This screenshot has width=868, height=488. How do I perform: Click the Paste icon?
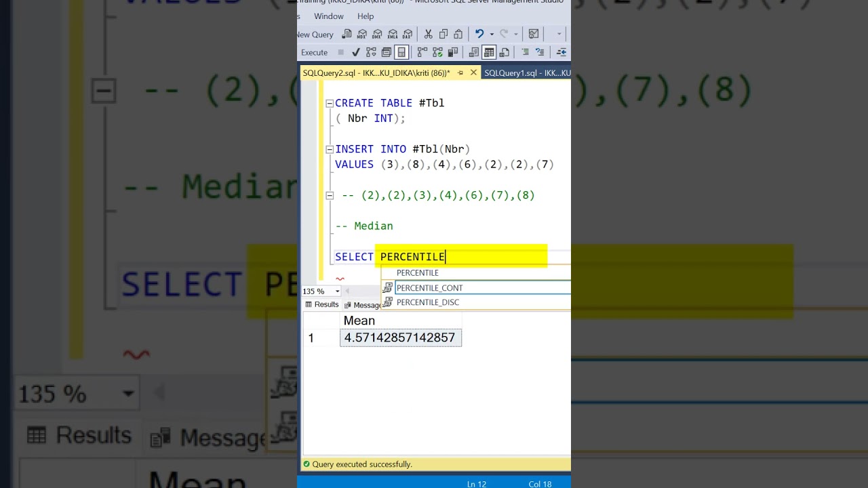point(458,34)
